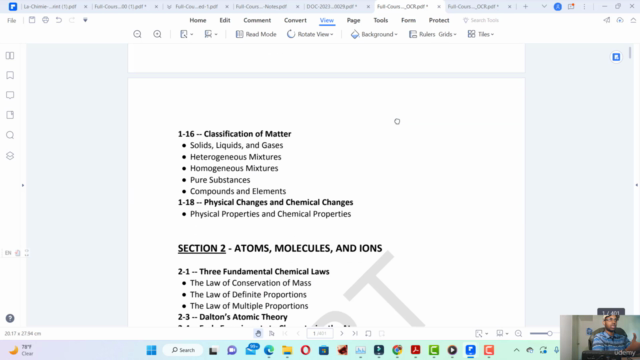Open Google Chrome from taskbar
The image size is (640, 360).
397,350
